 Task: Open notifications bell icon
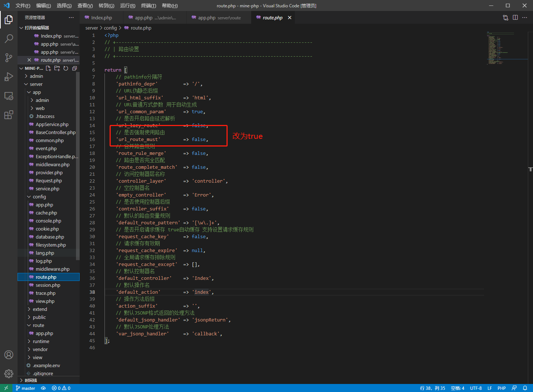pos(525,388)
